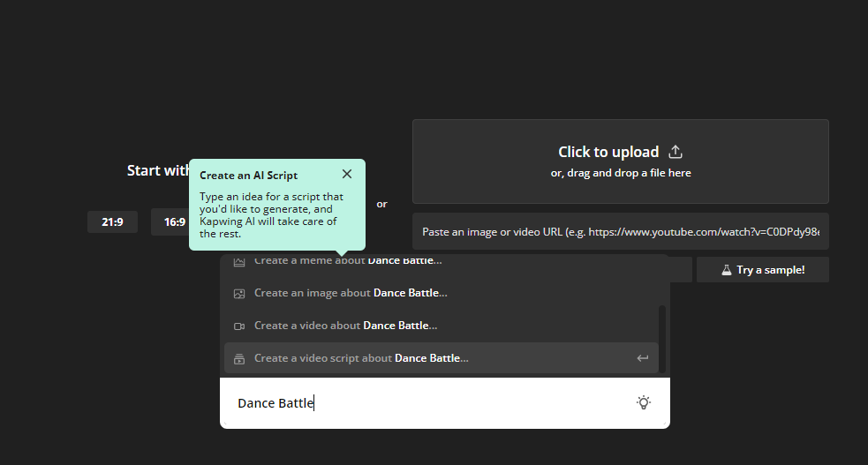868x465 pixels.
Task: Click the Click to upload text
Action: [x=608, y=152]
